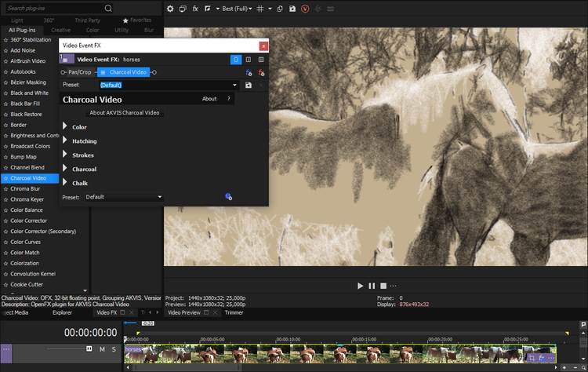Open Event FX icon on horses clip
The width and height of the screenshot is (588, 372).
[542, 358]
